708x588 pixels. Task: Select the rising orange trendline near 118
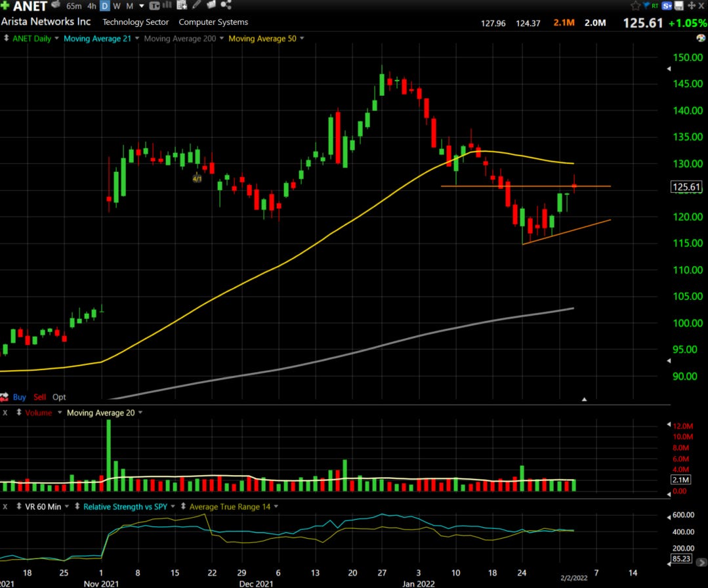(567, 232)
